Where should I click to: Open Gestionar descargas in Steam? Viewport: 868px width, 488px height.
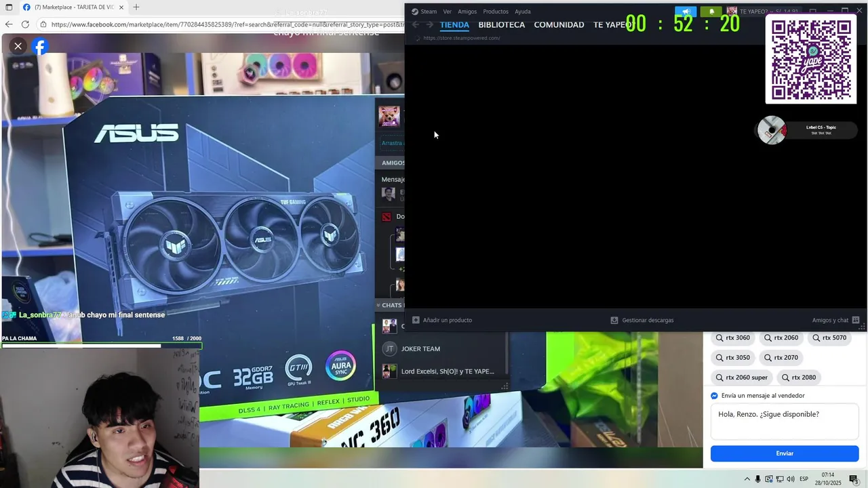tap(648, 320)
